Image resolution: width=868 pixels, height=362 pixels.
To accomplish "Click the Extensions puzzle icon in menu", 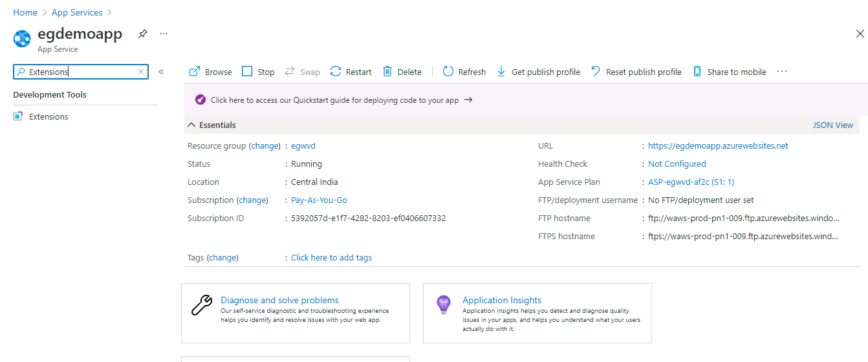I will pyautogui.click(x=18, y=117).
